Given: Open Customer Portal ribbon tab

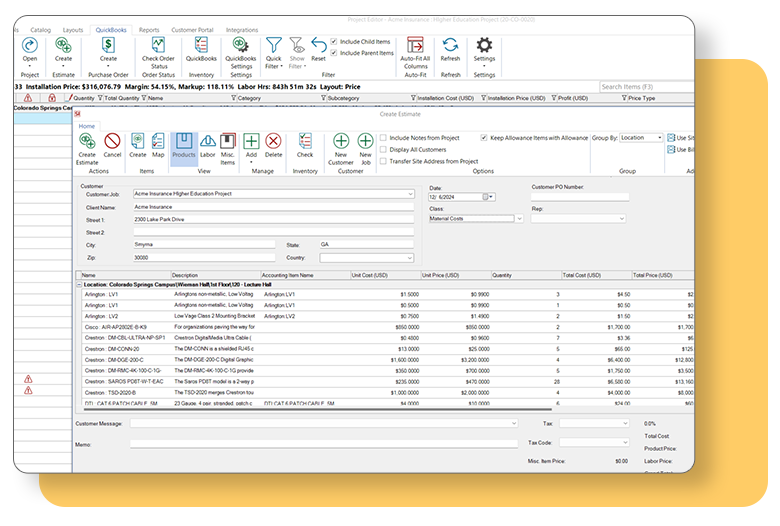Looking at the screenshot, I should 193,30.
